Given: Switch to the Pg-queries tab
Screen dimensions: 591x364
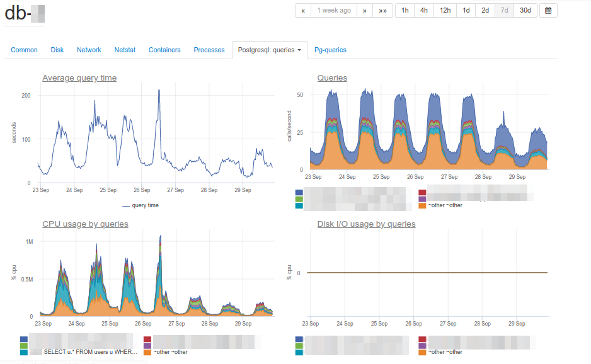Looking at the screenshot, I should pyautogui.click(x=330, y=50).
